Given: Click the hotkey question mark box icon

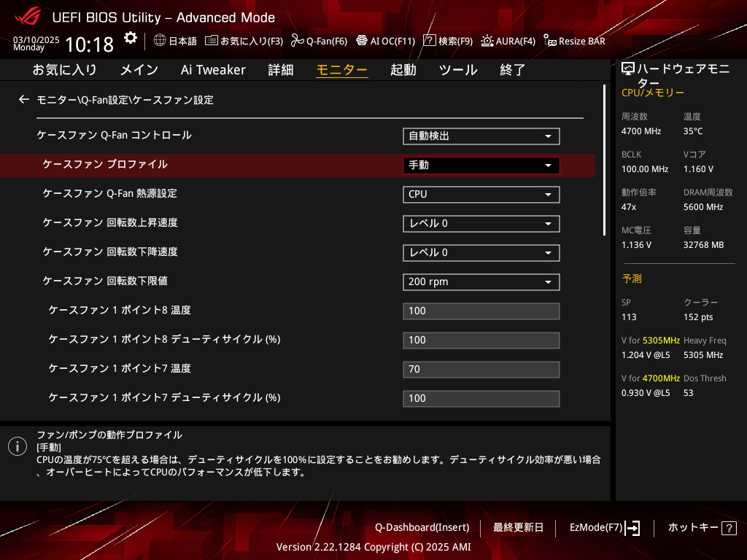Looking at the screenshot, I should tap(729, 528).
